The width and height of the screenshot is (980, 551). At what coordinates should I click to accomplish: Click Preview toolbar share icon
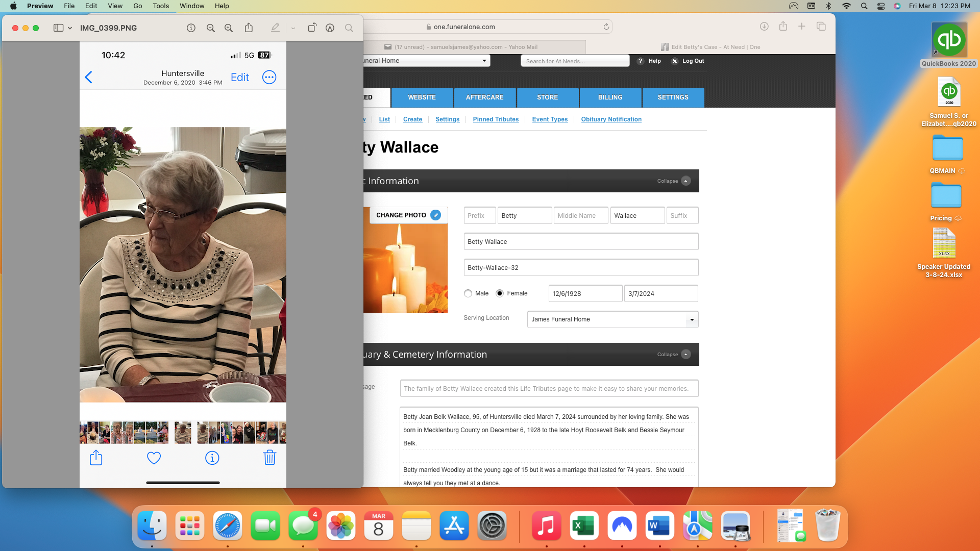(249, 28)
